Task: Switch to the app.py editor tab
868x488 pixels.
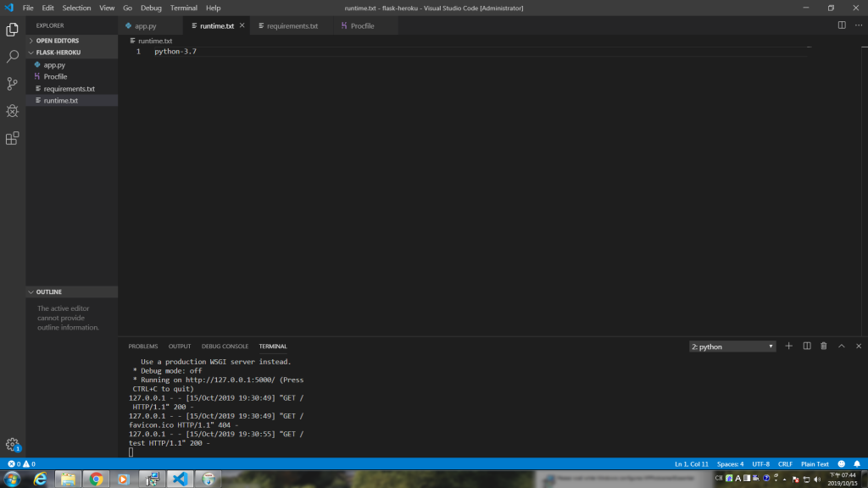Action: [x=151, y=26]
